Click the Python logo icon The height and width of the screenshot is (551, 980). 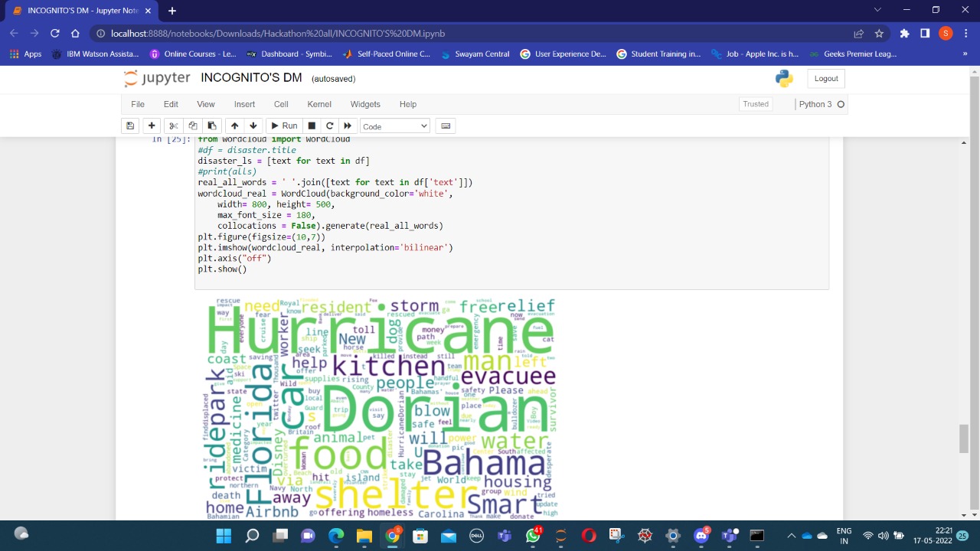[x=784, y=78]
